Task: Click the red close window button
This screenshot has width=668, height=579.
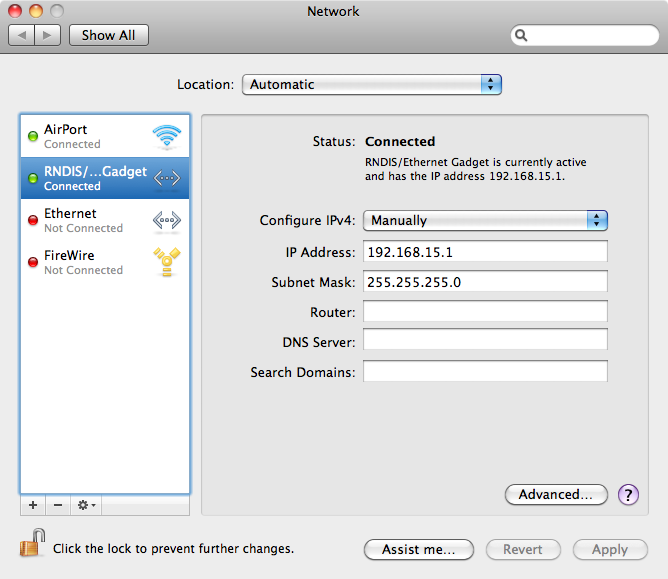Action: pyautogui.click(x=15, y=11)
